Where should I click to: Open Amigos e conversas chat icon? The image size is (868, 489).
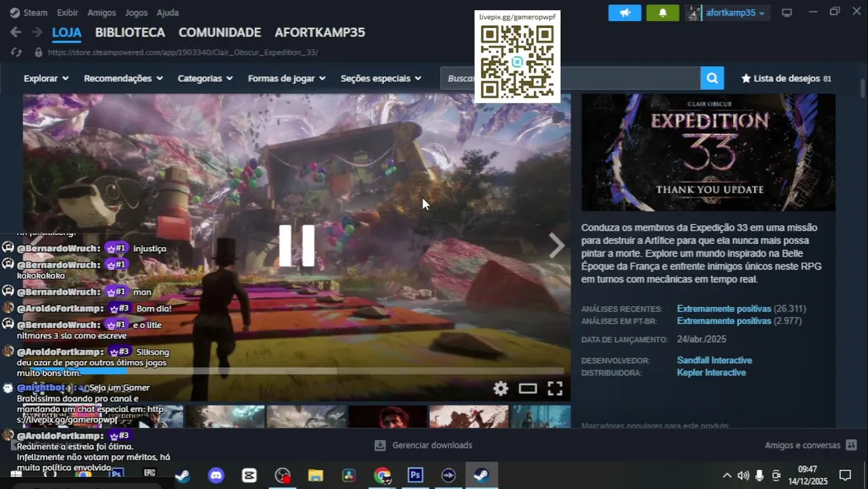[851, 446]
